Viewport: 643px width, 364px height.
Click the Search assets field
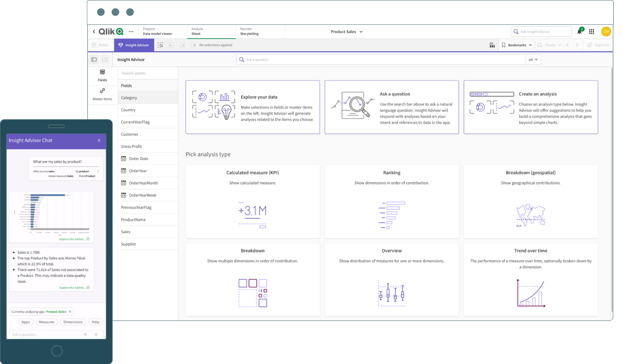pos(148,73)
